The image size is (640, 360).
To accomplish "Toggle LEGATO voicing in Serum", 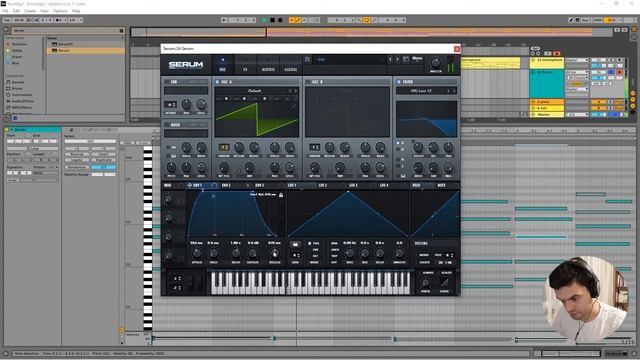I will tap(424, 262).
